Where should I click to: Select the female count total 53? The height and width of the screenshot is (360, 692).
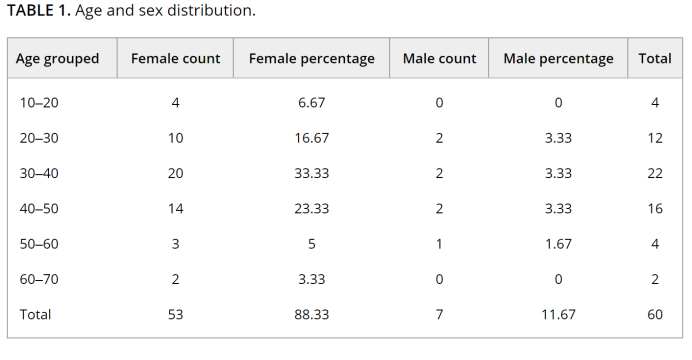[176, 315]
